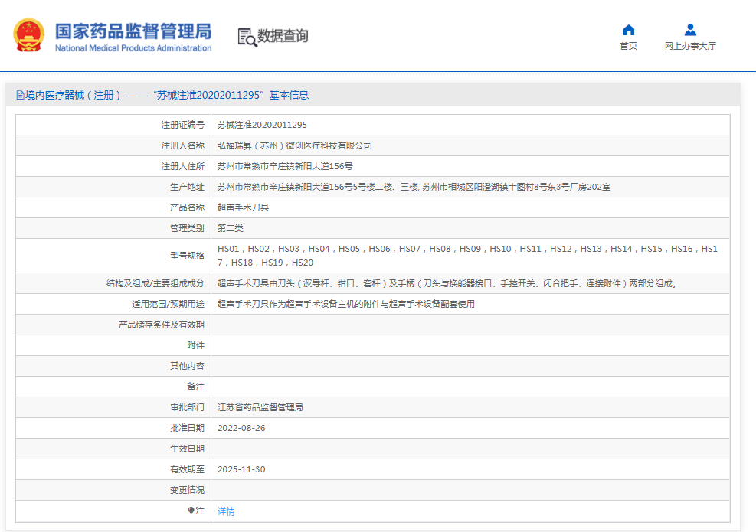Click the document icon before 境内医疗器械
Image resolution: width=756 pixels, height=532 pixels.
[x=20, y=95]
